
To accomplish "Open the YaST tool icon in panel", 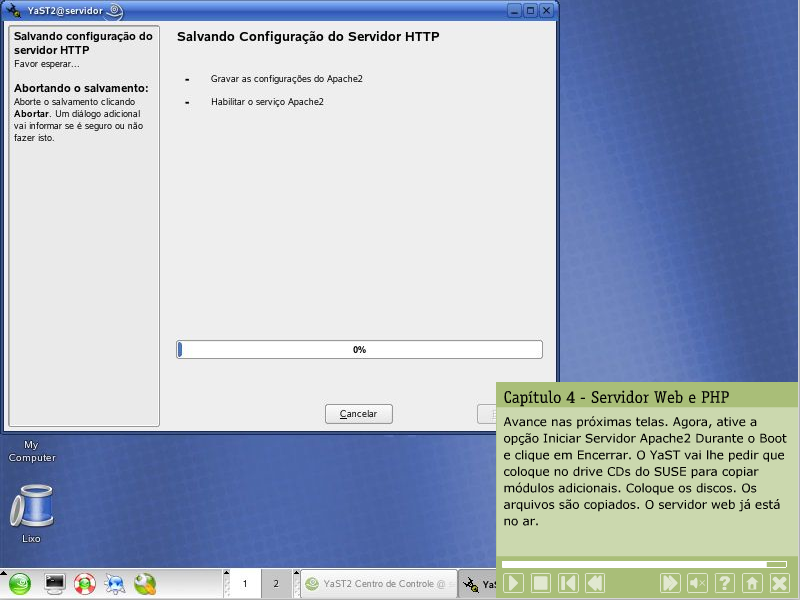I will point(145,583).
